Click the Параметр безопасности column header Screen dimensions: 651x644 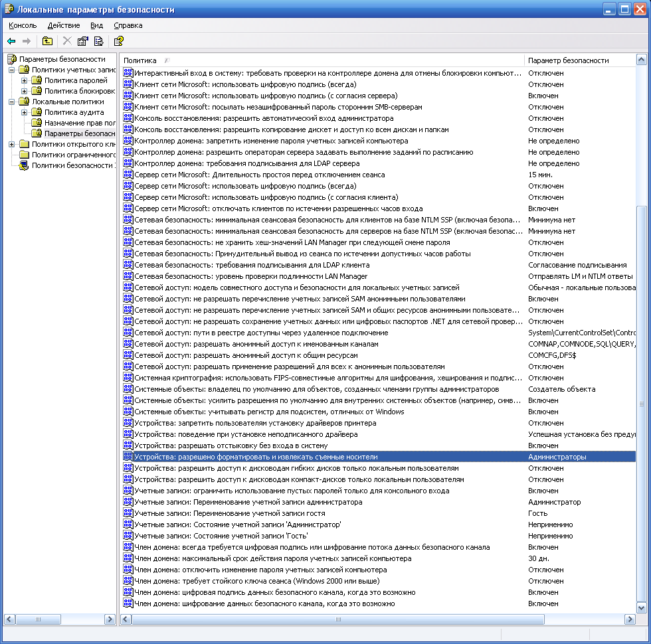point(580,60)
